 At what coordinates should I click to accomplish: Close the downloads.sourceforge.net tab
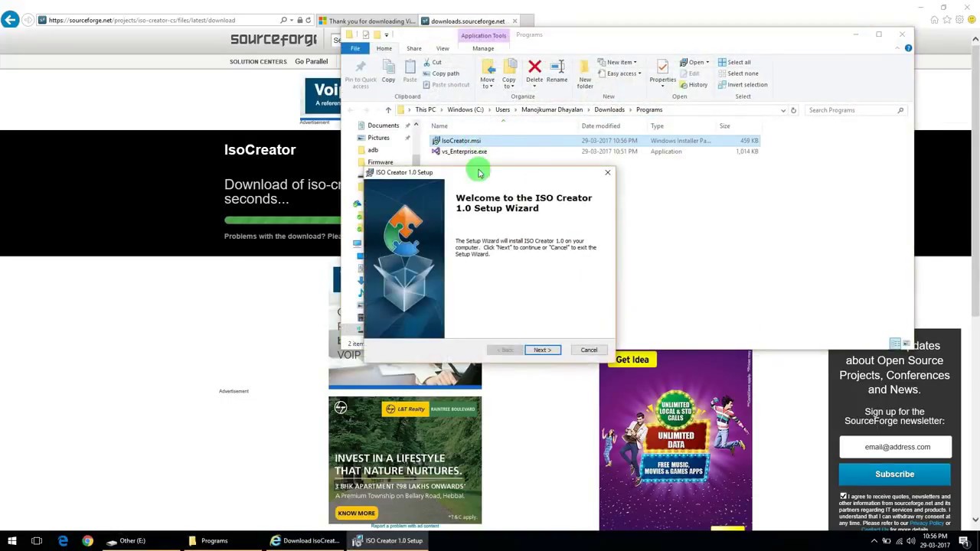tap(514, 21)
